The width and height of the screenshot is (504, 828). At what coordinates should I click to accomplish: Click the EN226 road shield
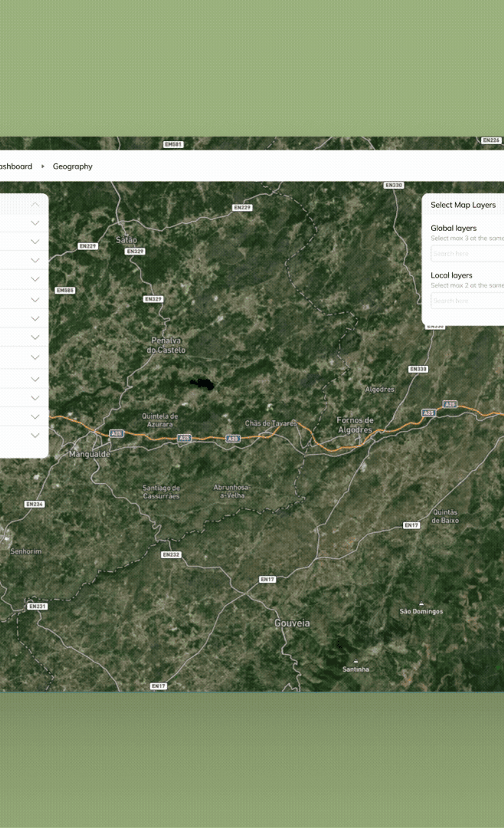tap(491, 140)
